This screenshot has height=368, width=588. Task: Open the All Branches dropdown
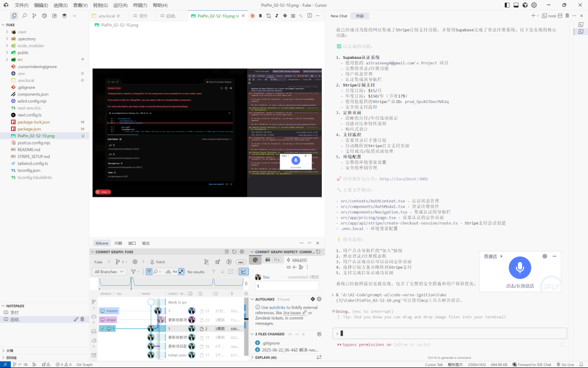[x=109, y=272]
